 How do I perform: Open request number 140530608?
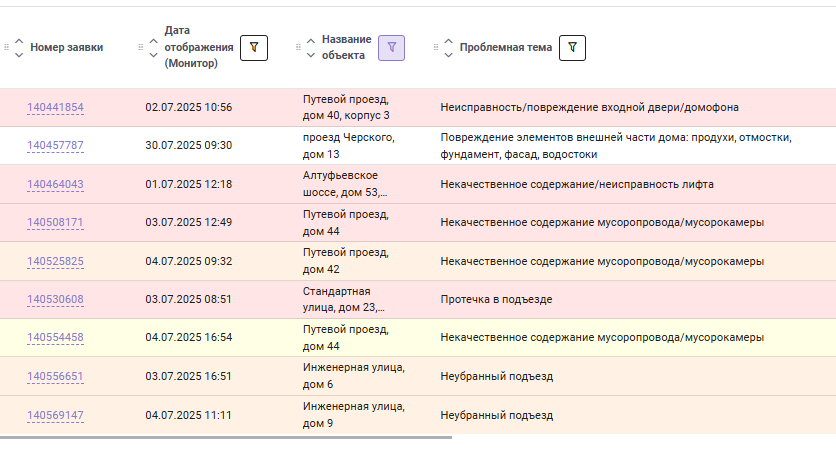[55, 299]
